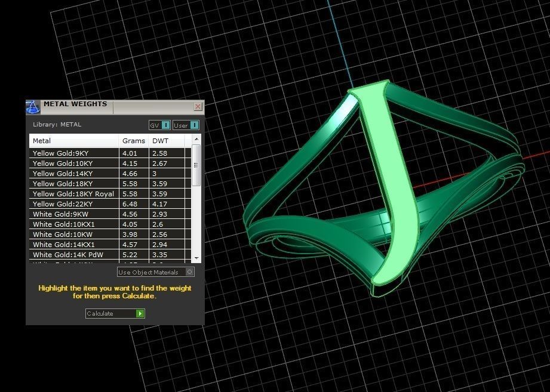Click the Metal Weights panel logo icon

pos(33,107)
